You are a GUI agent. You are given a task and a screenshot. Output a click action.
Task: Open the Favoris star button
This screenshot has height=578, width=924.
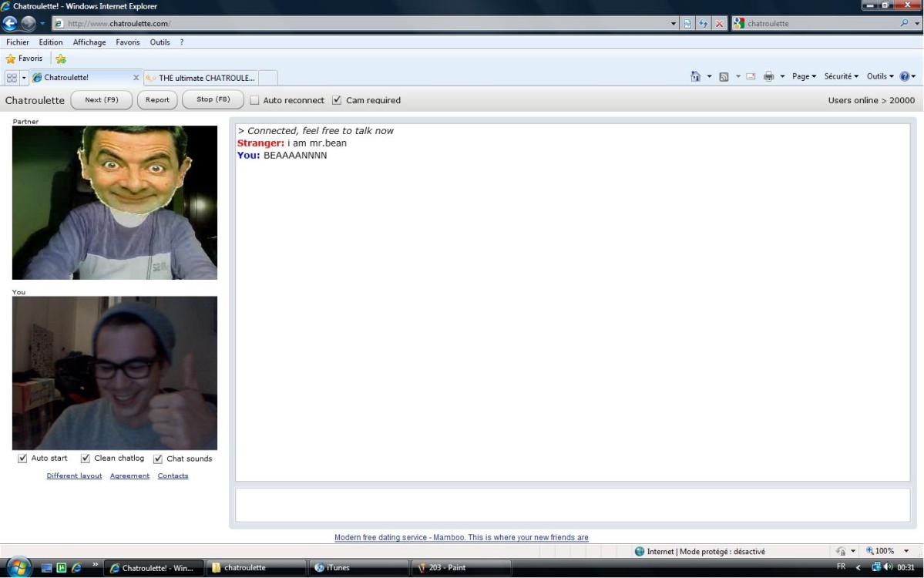pos(24,59)
